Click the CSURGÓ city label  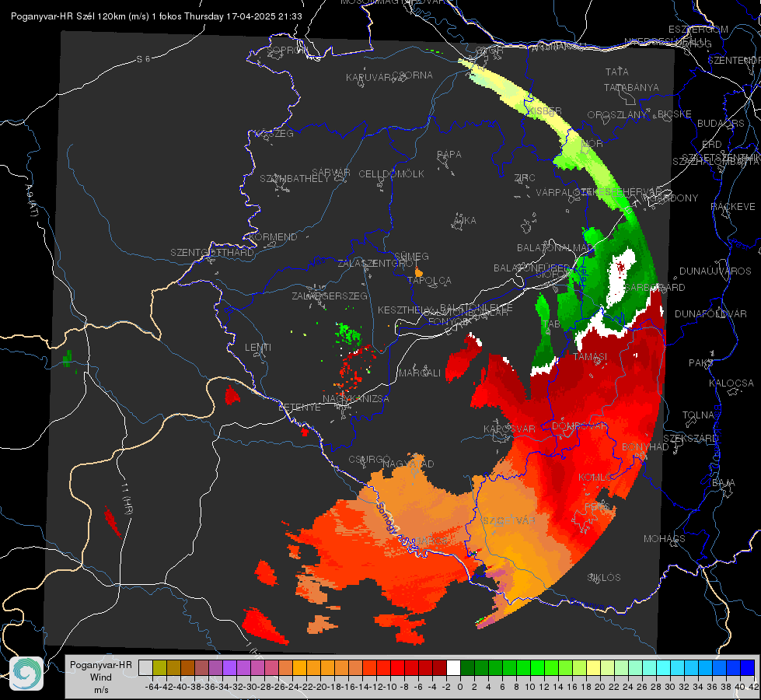coord(369,459)
